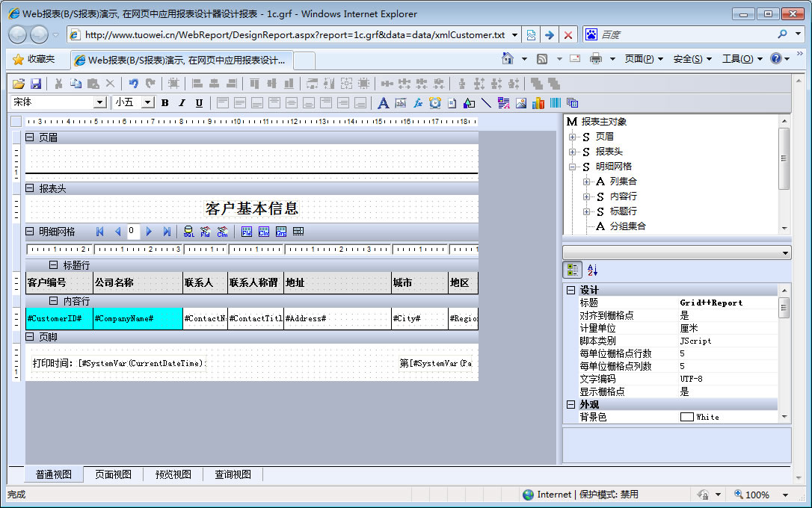
Task: Switch to the 预览视图 tab
Action: click(x=173, y=474)
